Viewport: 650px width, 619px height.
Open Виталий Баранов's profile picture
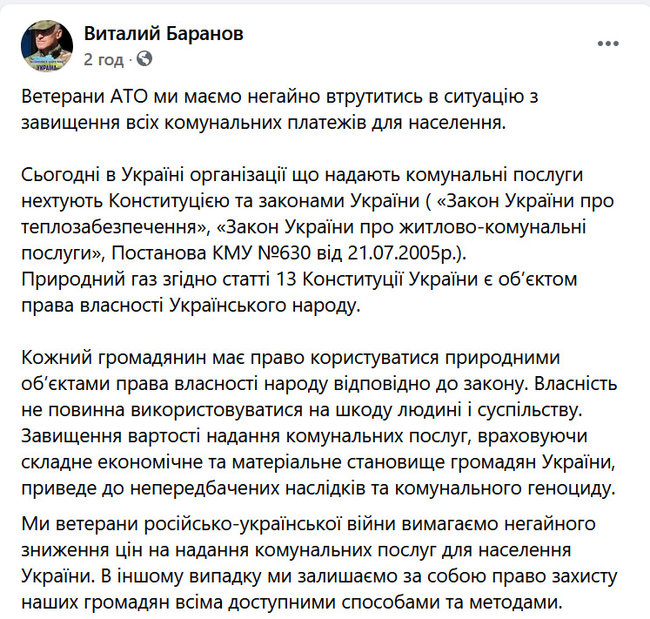(47, 46)
